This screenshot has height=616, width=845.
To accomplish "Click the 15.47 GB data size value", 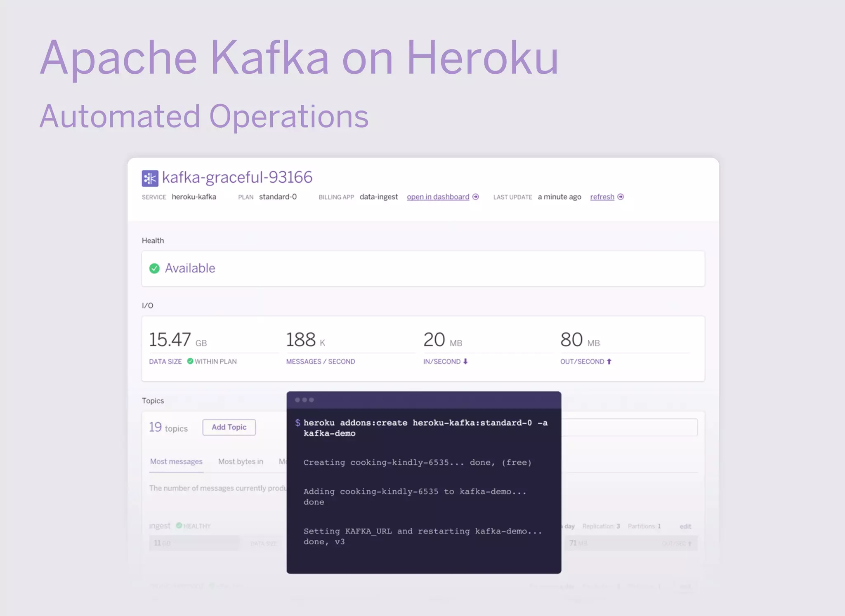I will (x=178, y=340).
